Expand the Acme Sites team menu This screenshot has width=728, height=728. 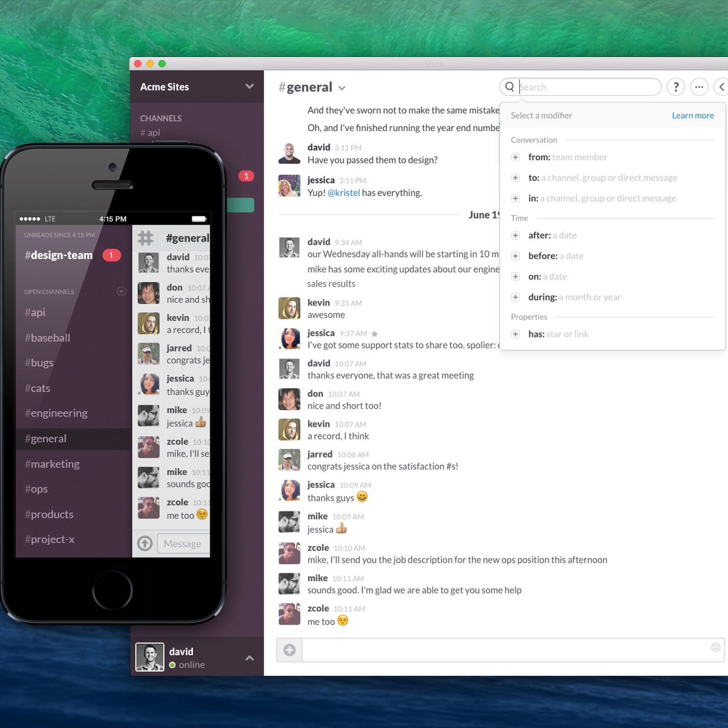click(250, 87)
